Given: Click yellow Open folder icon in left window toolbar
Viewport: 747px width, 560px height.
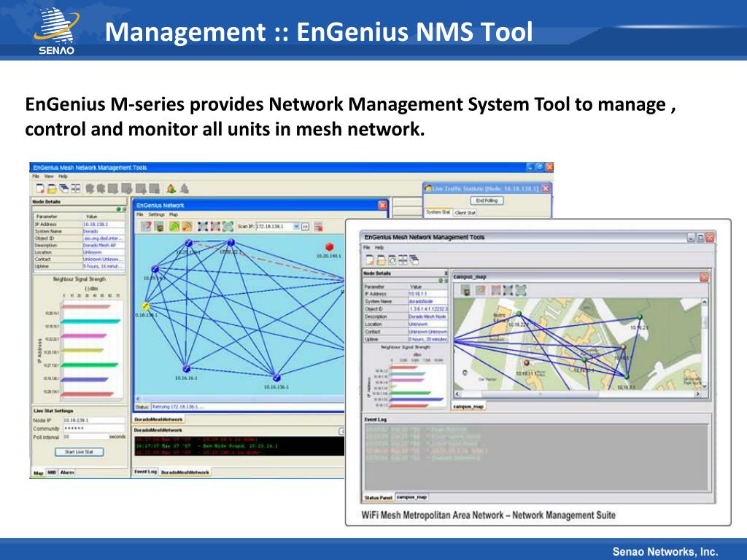Looking at the screenshot, I should click(53, 189).
